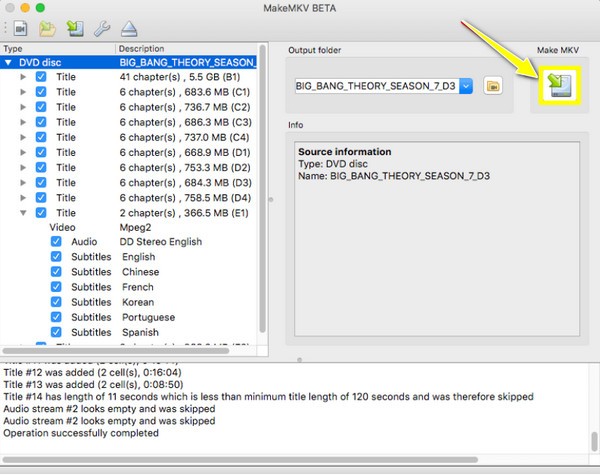Uncheck the 366.5 MB (E1) title checkbox
Screen dimensions: 600x474
[x=41, y=213]
